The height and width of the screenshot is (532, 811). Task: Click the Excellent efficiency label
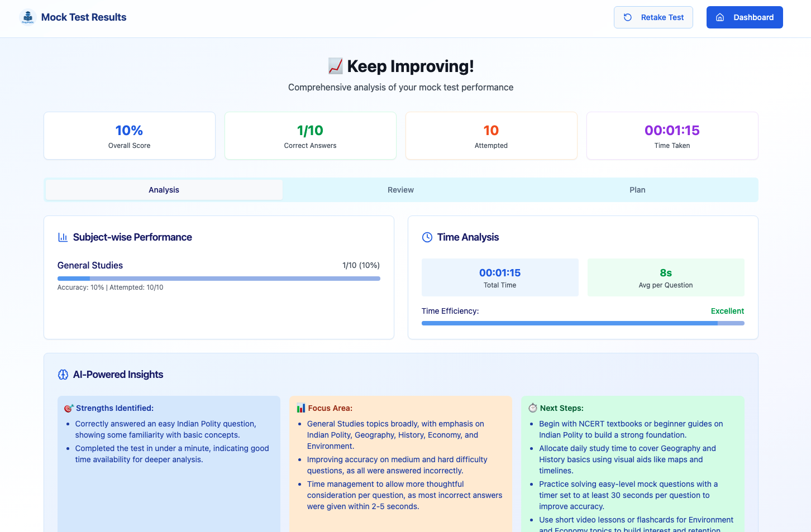pos(727,311)
